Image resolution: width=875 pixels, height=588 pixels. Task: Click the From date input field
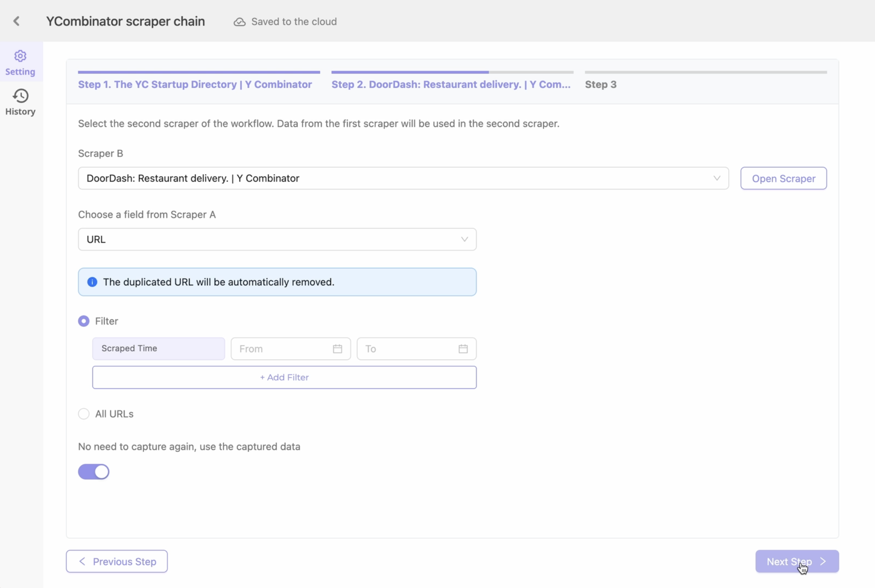tap(291, 349)
